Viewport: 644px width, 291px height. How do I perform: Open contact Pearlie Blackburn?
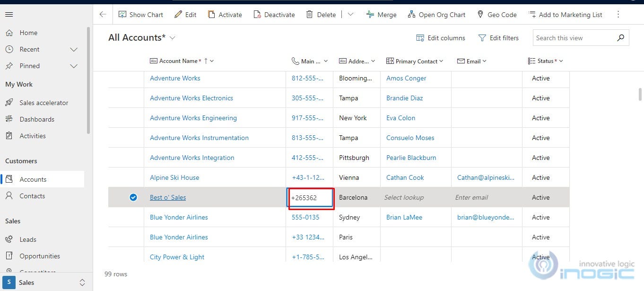click(411, 158)
